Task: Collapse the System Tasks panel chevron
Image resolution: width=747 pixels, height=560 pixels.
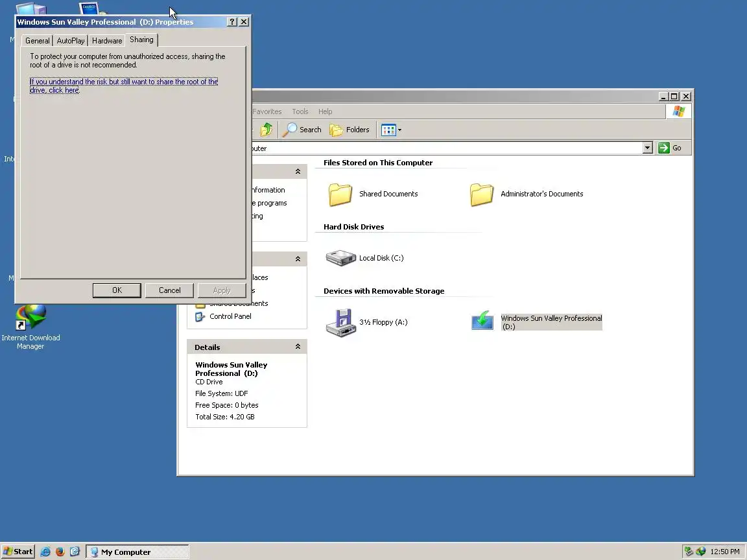Action: 298,171
